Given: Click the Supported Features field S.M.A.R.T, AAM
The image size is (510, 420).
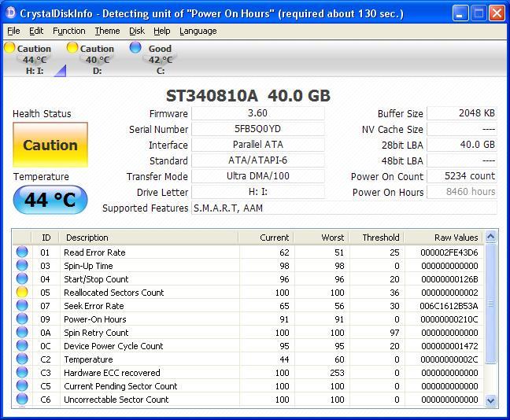Looking at the screenshot, I should pyautogui.click(x=345, y=208).
